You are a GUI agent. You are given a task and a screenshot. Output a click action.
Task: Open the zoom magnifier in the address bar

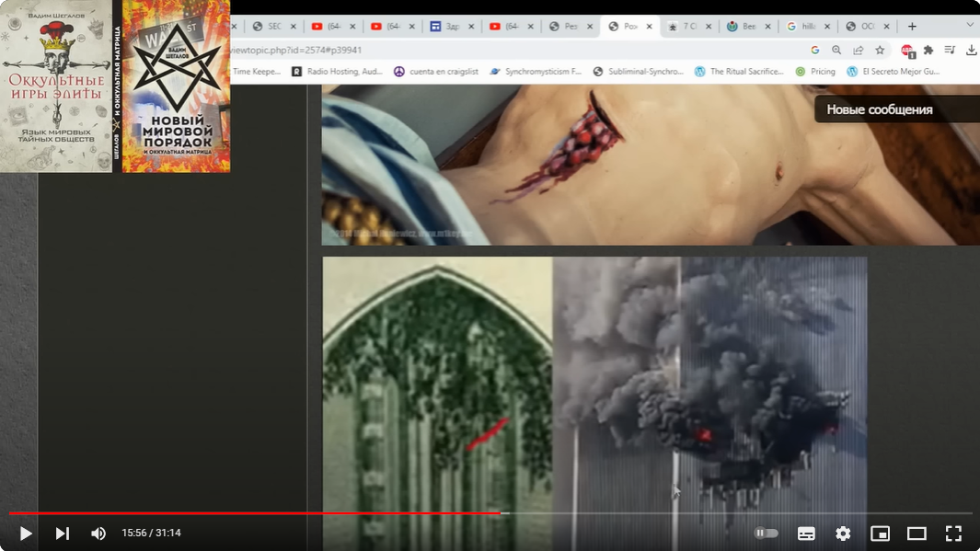[836, 50]
